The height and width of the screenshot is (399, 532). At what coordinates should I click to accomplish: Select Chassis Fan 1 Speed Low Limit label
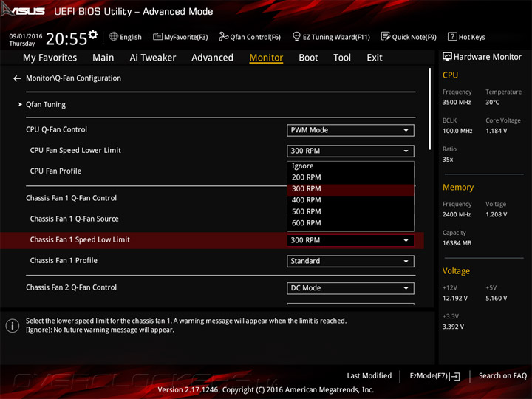(80, 240)
